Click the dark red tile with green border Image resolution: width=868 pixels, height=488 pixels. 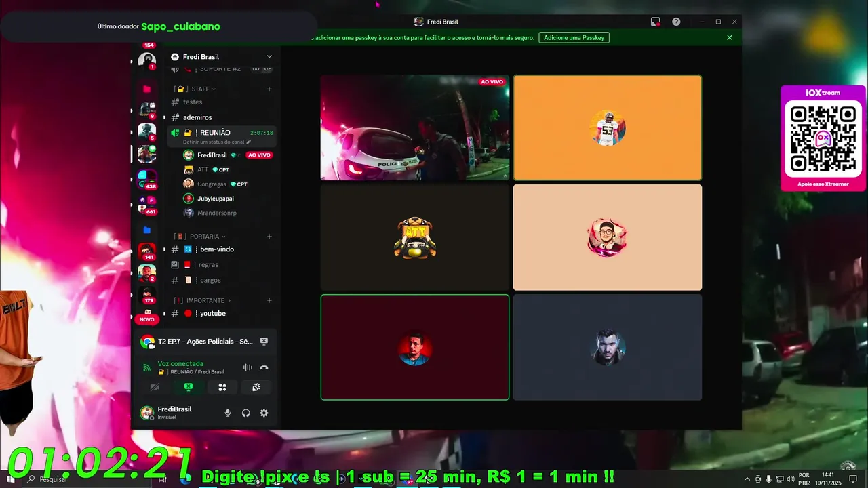415,347
